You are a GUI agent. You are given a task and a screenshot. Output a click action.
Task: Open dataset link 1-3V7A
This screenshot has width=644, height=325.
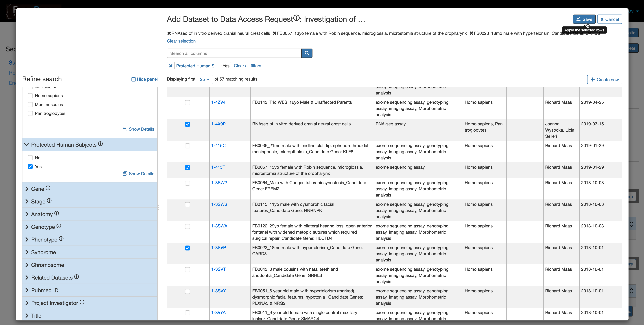(218, 313)
